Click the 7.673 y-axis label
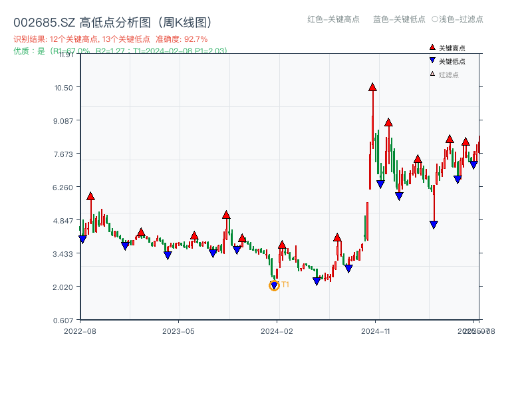Image resolution: width=532 pixels, height=399 pixels. point(63,154)
